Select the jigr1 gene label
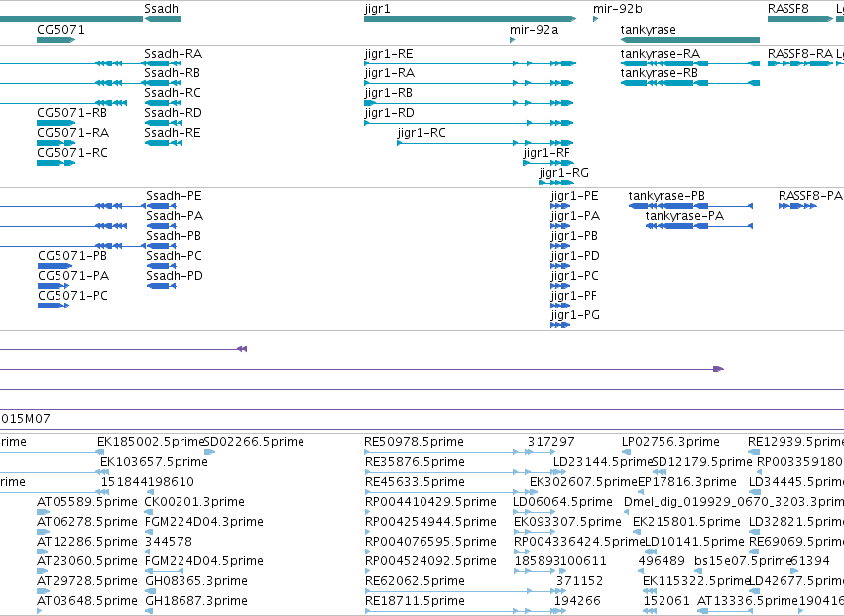Image resolution: width=844 pixels, height=616 pixels. pyautogui.click(x=377, y=9)
